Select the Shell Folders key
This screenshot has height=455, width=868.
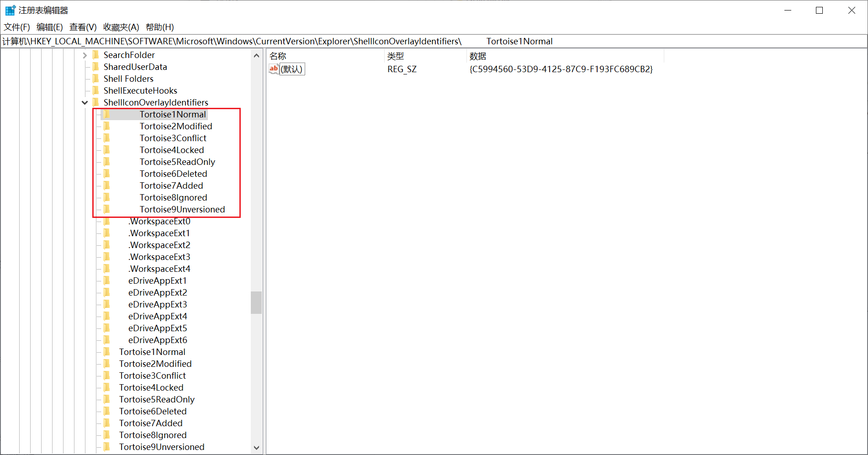pyautogui.click(x=128, y=79)
